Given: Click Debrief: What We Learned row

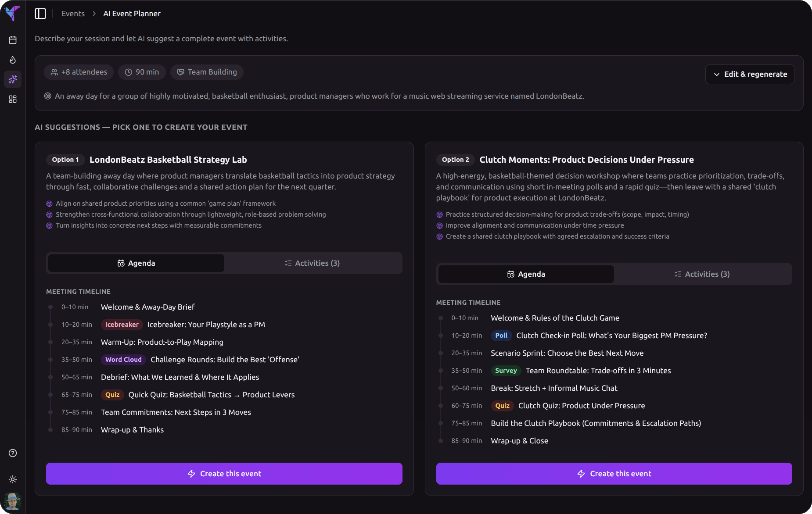Looking at the screenshot, I should (x=180, y=377).
